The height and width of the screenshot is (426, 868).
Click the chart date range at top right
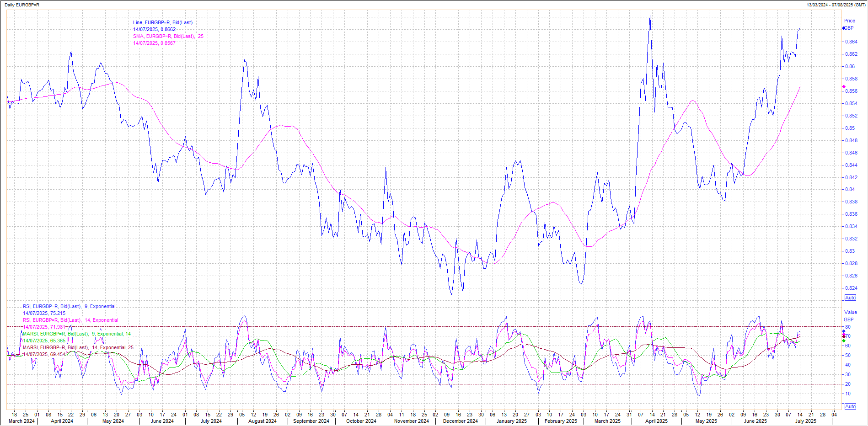[x=836, y=5]
